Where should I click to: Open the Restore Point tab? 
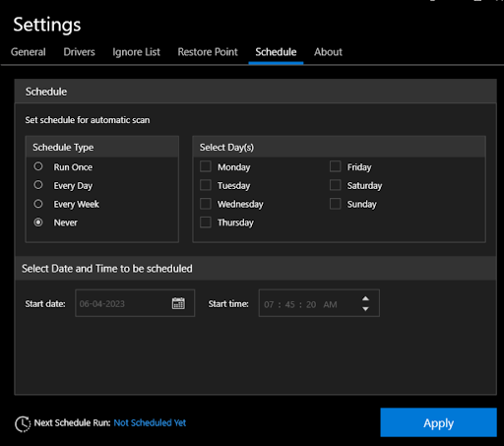click(x=208, y=52)
